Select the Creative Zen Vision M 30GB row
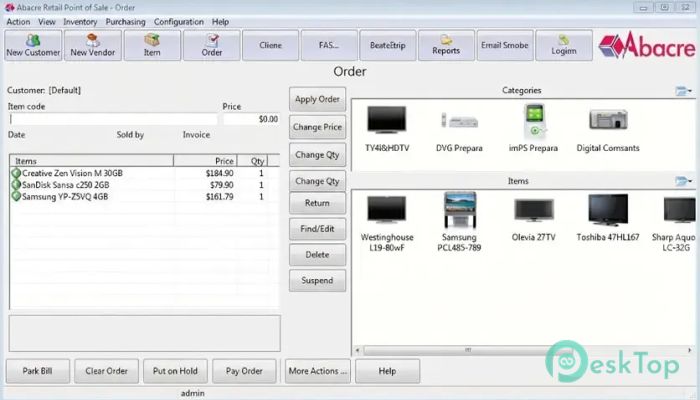This screenshot has height=400, width=700. tap(144, 173)
